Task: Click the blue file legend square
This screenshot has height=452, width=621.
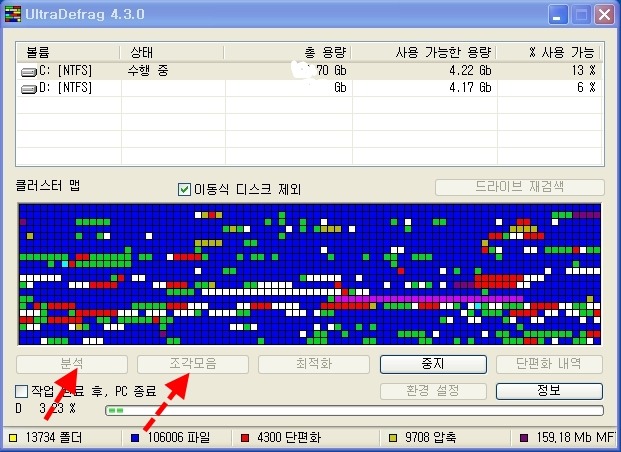Action: tap(135, 438)
